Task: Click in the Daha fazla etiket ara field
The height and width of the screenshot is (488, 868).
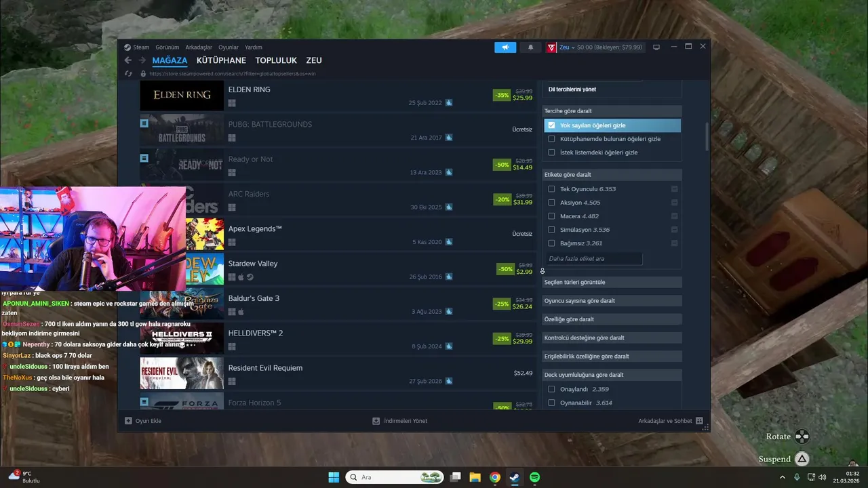Action: (x=593, y=258)
